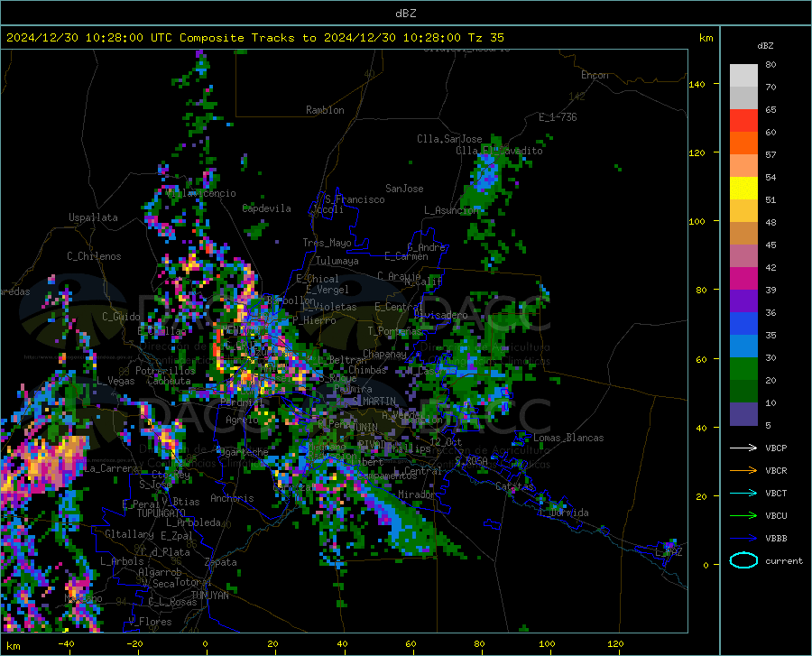Click the Chapanay place label
Screen dimensions: 812x656
click(384, 354)
